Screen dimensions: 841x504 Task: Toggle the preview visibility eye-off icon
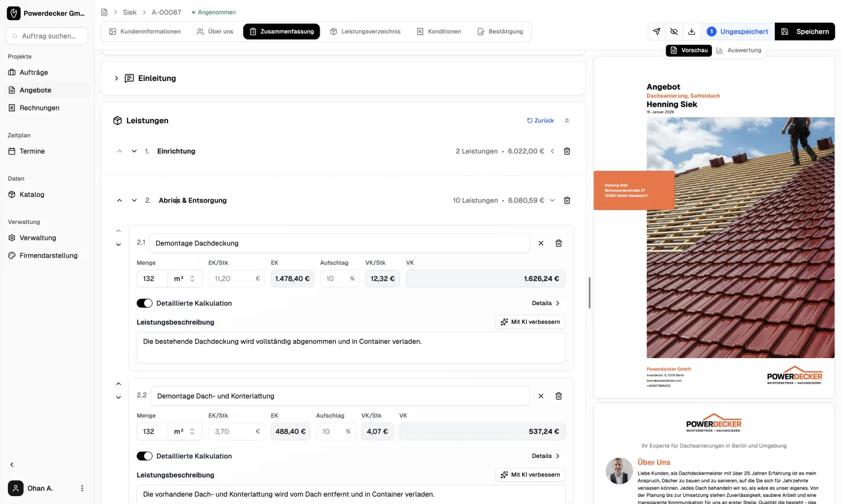click(674, 31)
